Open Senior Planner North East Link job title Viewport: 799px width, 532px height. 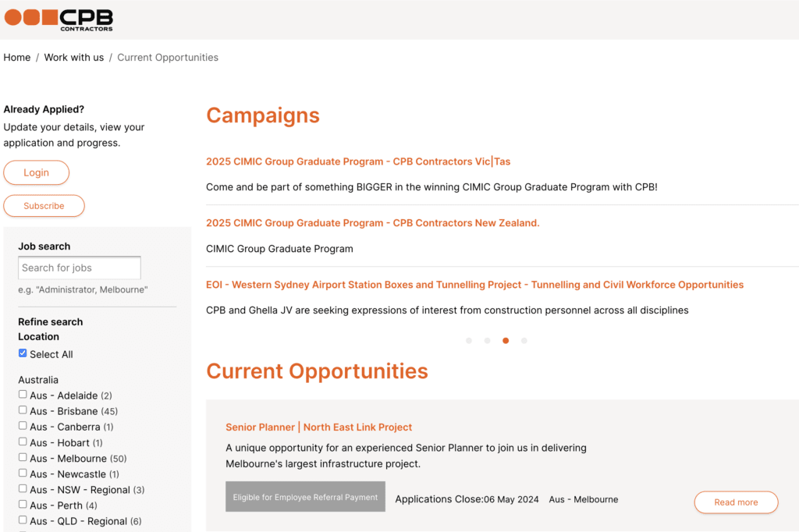[318, 427]
